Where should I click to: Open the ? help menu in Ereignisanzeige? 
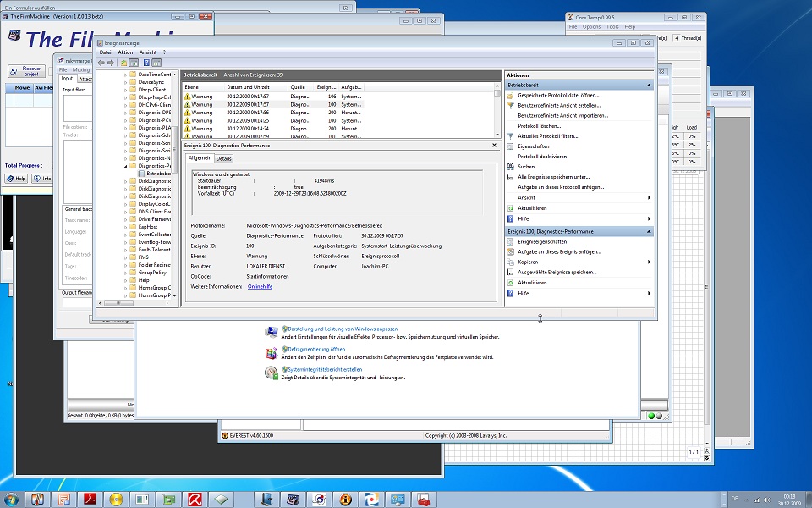click(164, 52)
